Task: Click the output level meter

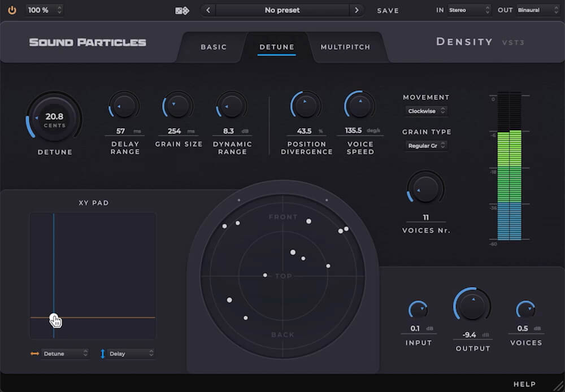Action: tap(509, 165)
